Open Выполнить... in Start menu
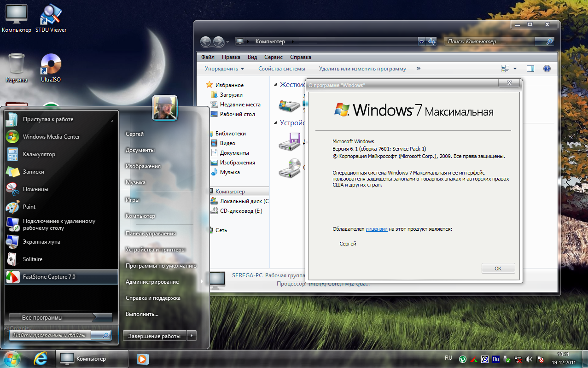 [142, 314]
